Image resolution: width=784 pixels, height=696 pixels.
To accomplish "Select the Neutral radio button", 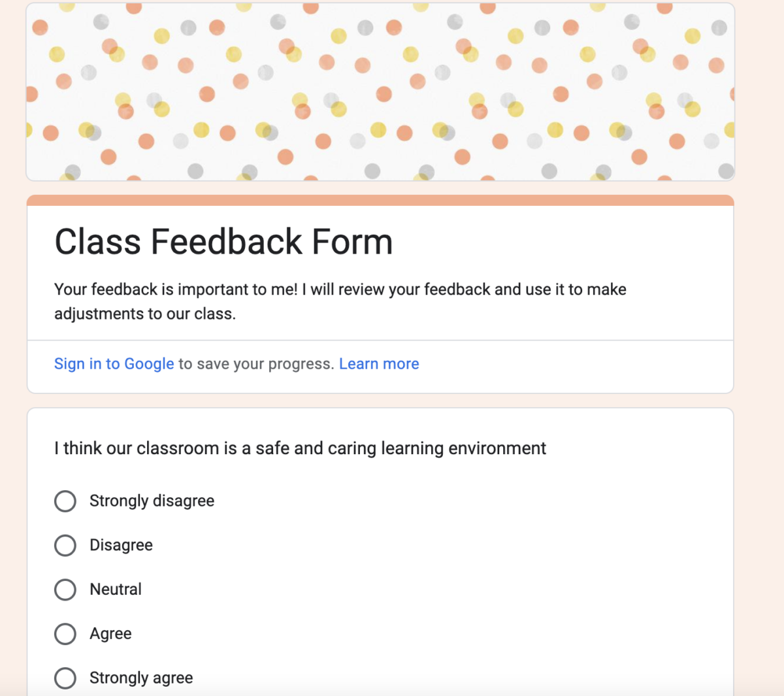I will click(65, 589).
